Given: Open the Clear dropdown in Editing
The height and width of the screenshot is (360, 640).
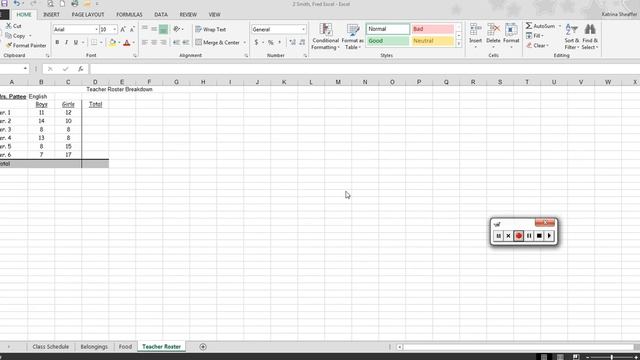Looking at the screenshot, I should click(537, 45).
